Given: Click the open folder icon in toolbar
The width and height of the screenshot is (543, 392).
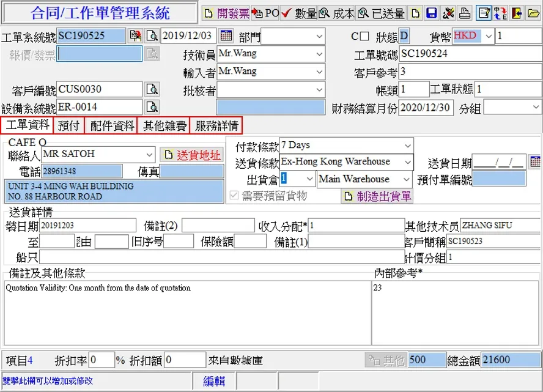Looking at the screenshot, I should 533,13.
